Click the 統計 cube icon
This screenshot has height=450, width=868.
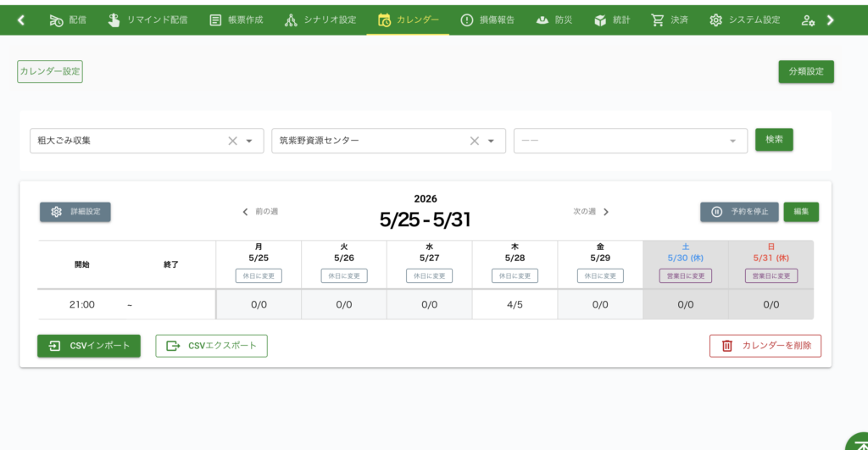click(x=600, y=20)
